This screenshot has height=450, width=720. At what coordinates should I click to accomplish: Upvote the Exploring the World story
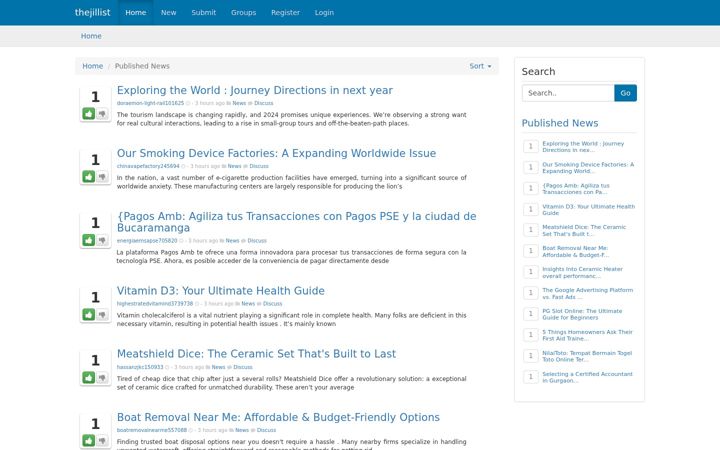pyautogui.click(x=89, y=113)
